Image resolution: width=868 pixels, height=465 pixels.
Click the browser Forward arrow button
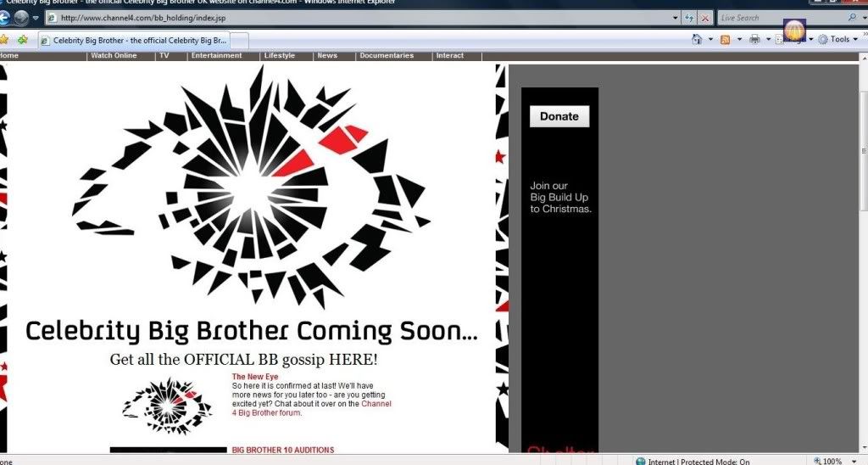pyautogui.click(x=21, y=18)
